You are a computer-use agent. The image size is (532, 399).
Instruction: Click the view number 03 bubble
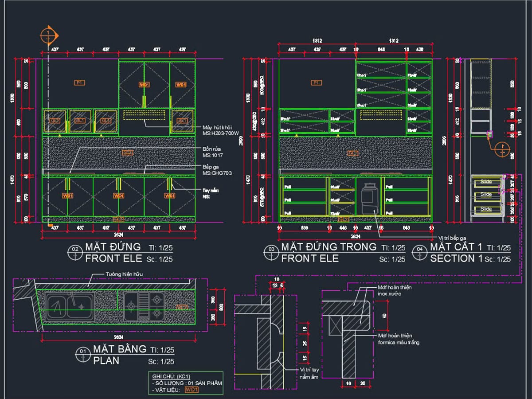270,252
